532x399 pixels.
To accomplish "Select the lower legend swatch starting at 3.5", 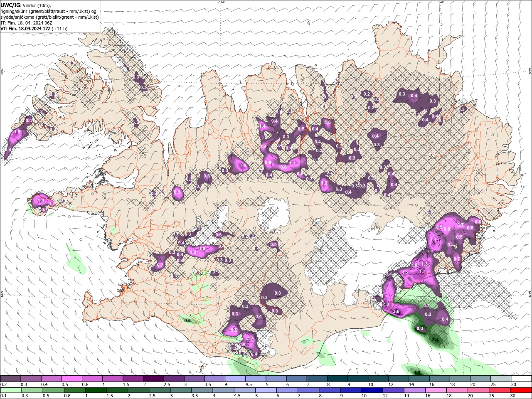I will [202, 390].
